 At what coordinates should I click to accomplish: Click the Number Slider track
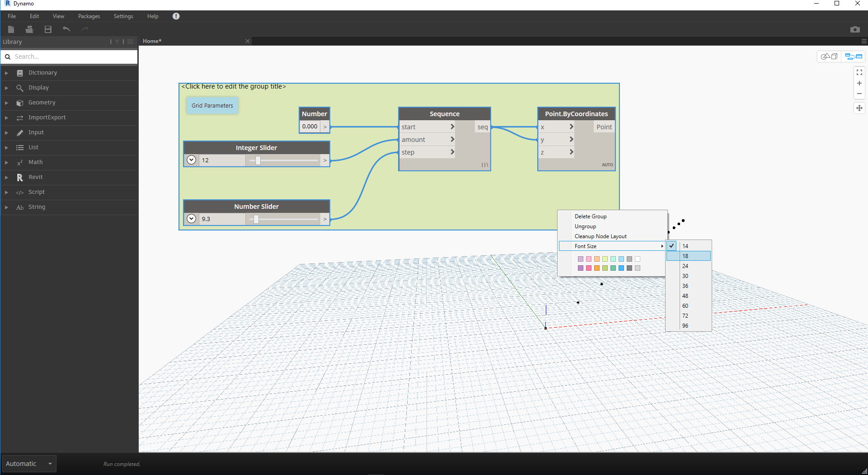tap(284, 219)
